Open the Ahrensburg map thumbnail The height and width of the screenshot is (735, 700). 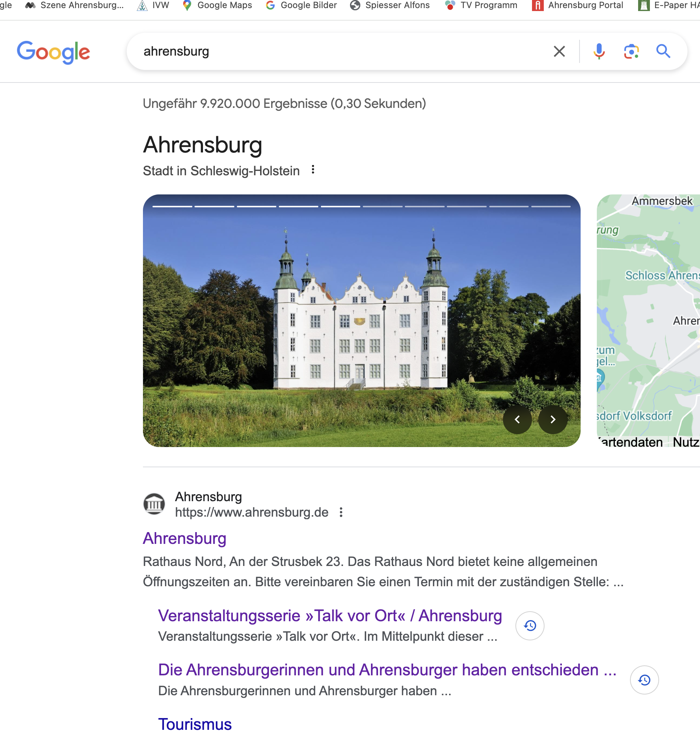tap(648, 321)
